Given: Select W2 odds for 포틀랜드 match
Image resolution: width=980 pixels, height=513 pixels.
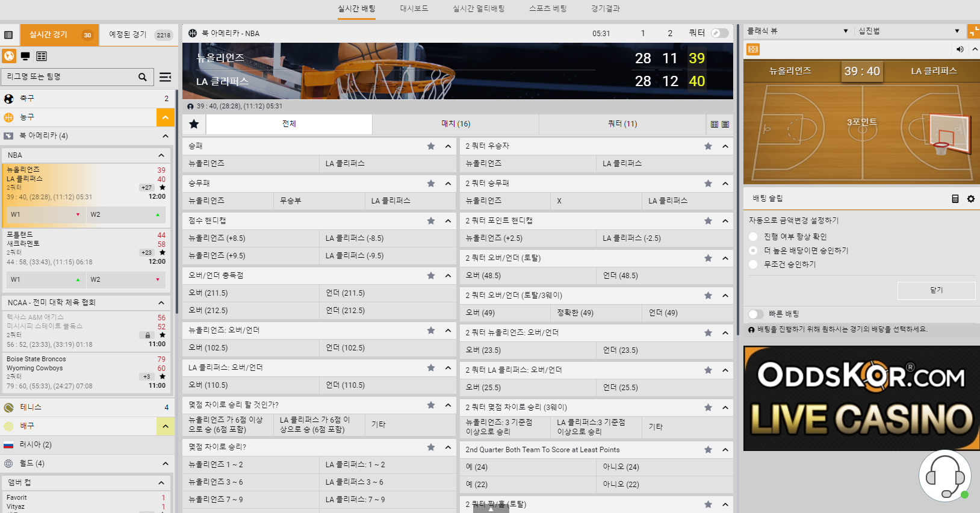Looking at the screenshot, I should [x=126, y=280].
